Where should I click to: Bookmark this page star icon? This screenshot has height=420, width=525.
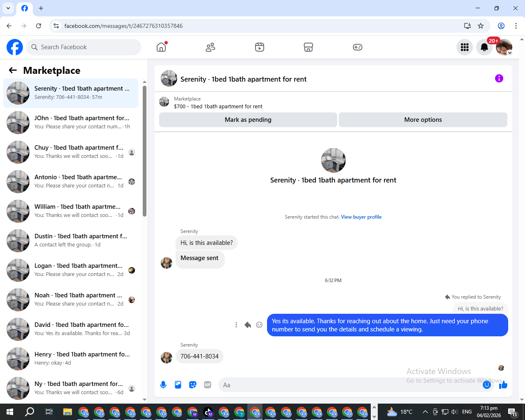pyautogui.click(x=481, y=26)
